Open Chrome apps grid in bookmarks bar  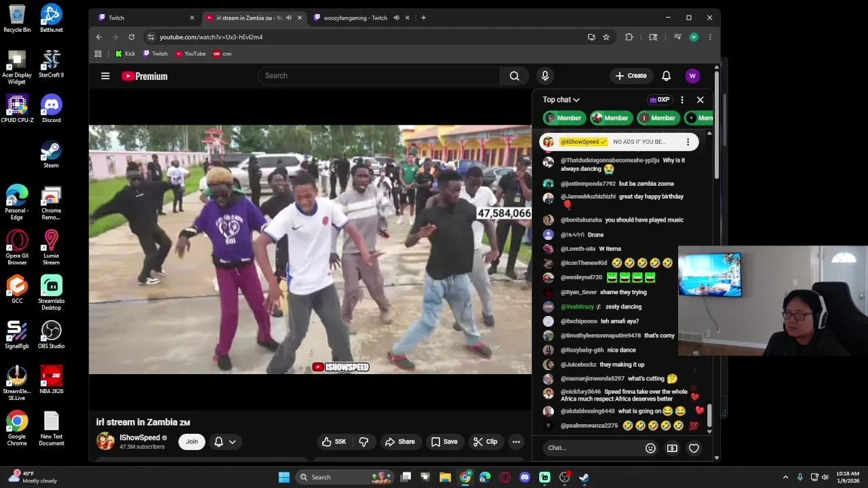pos(98,54)
